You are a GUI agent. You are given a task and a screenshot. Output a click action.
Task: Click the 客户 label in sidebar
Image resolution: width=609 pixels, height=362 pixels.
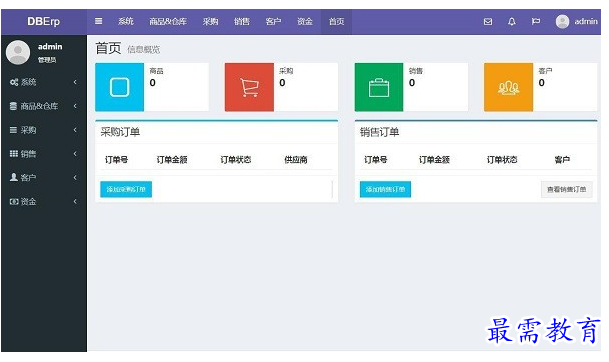tap(28, 178)
